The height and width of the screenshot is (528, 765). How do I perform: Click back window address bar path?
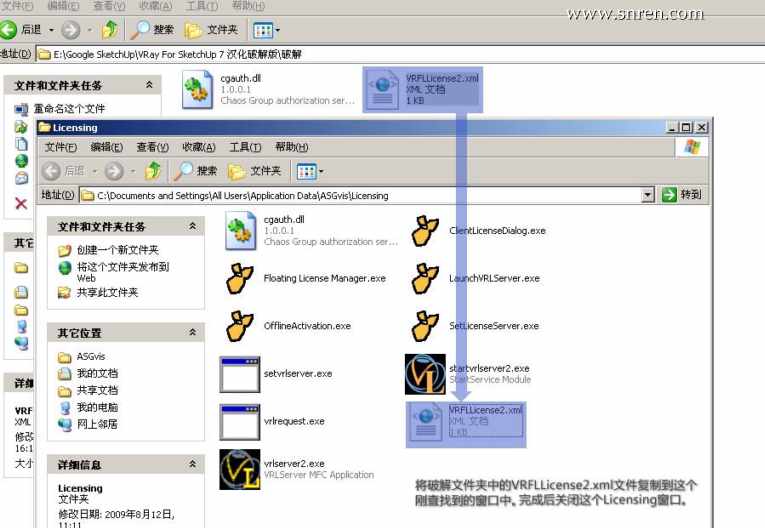(177, 54)
